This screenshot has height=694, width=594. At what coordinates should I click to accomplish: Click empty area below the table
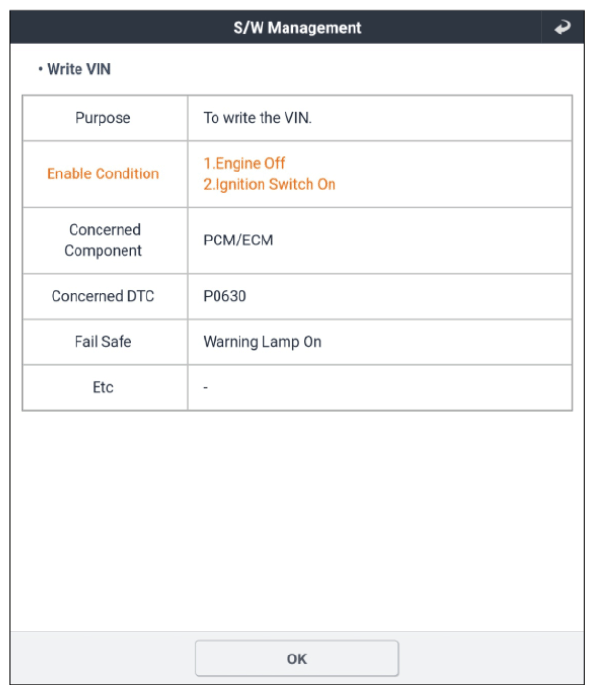tap(297, 521)
